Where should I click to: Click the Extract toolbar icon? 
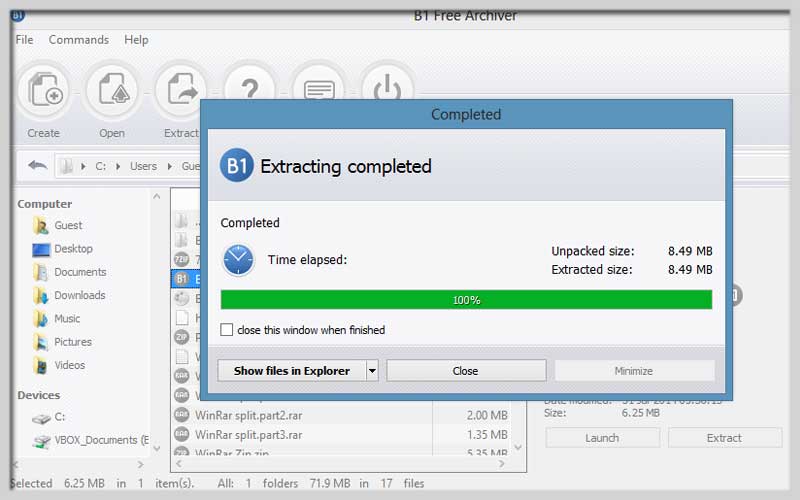[x=181, y=90]
